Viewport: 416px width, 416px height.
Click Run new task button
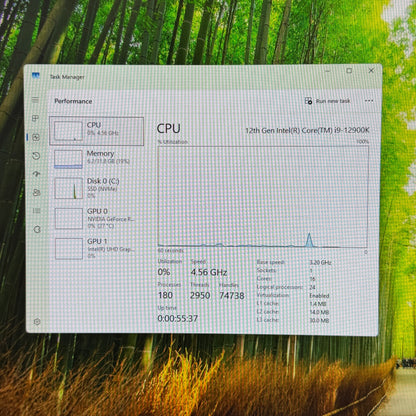[x=328, y=101]
